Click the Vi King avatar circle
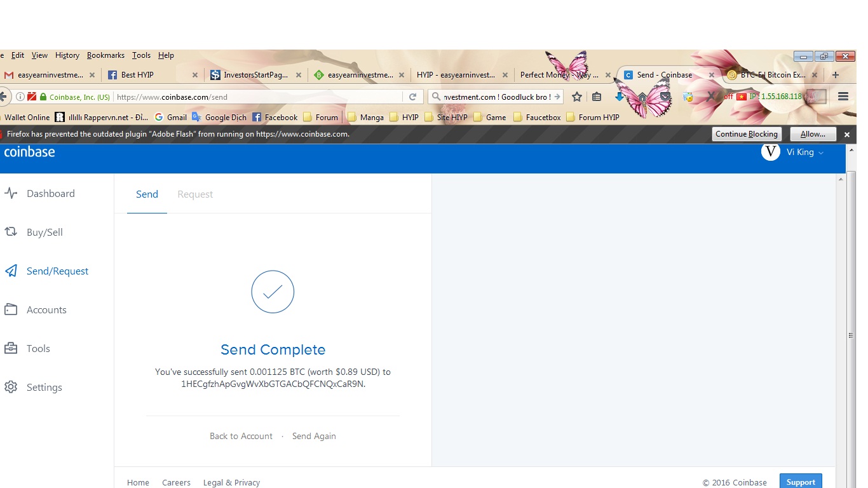This screenshot has width=868, height=488. tap(771, 152)
